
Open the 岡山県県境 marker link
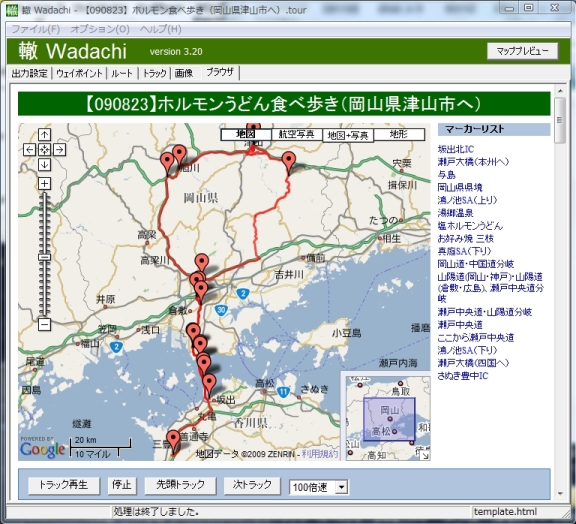click(460, 187)
